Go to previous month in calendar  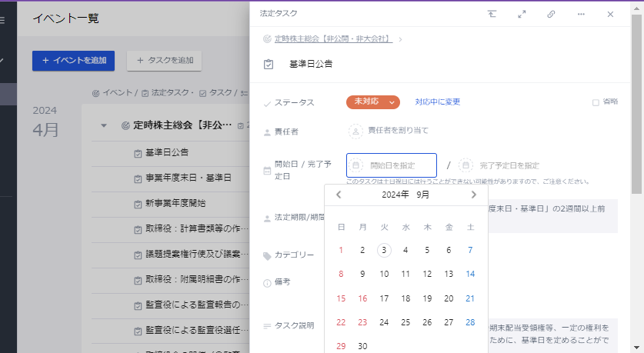(x=339, y=195)
